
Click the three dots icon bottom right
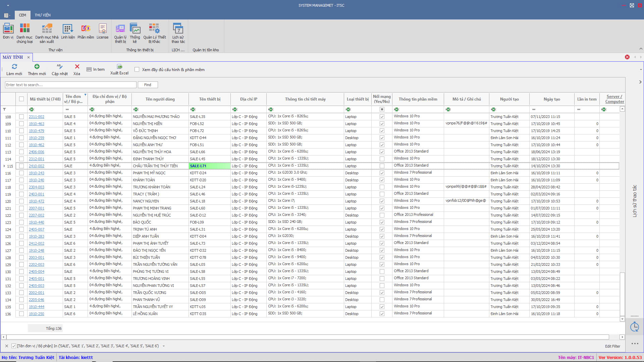tap(635, 344)
